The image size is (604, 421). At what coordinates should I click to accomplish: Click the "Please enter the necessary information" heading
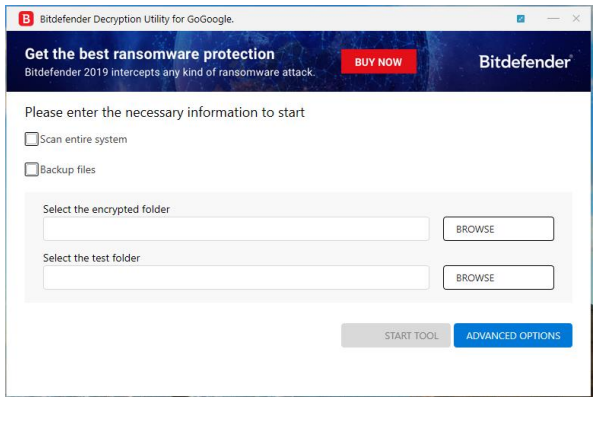pos(165,113)
